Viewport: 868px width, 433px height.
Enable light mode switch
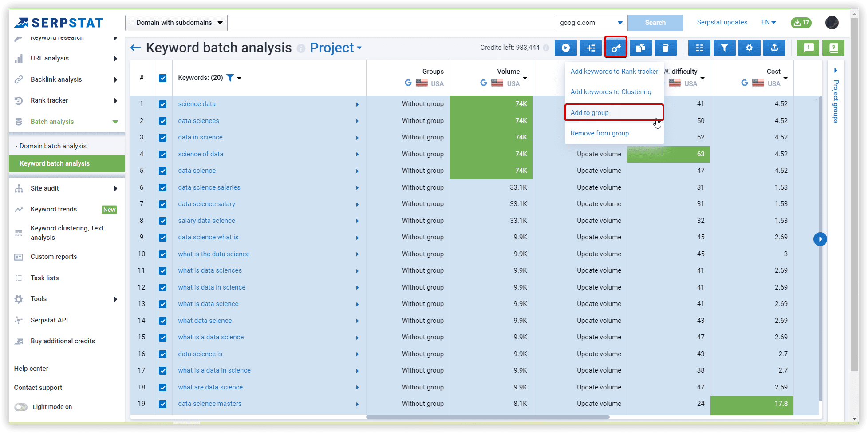click(20, 407)
